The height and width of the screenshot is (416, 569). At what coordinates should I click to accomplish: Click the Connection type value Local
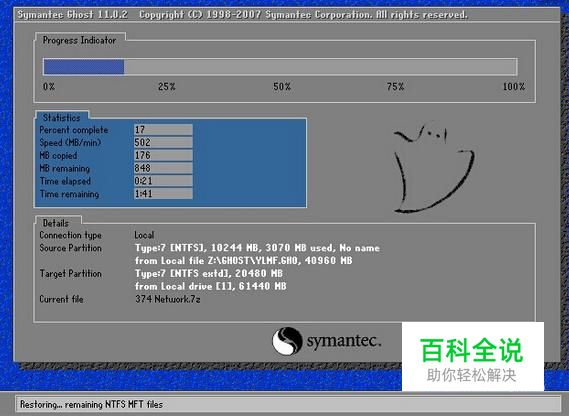click(x=144, y=235)
